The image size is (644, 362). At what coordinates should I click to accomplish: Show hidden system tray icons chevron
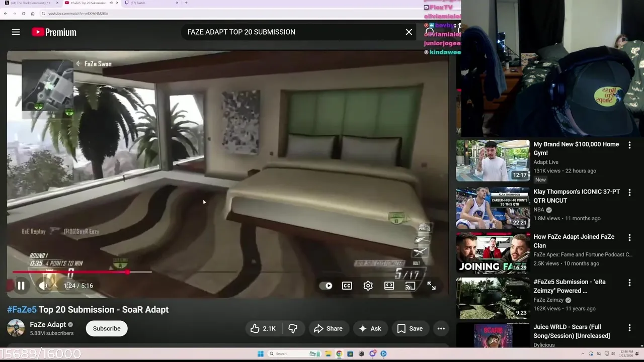583,353
